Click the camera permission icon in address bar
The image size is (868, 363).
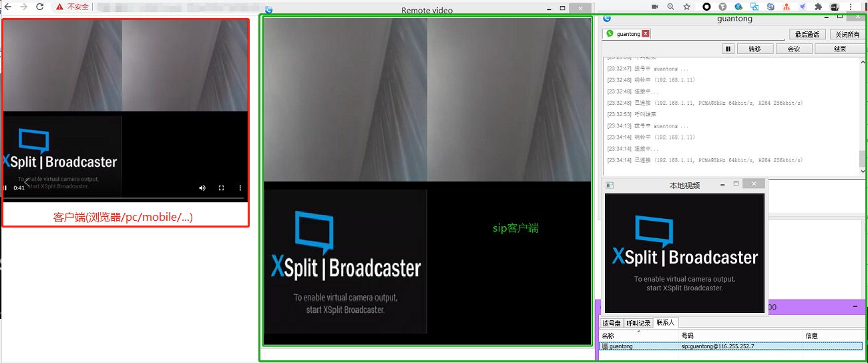pyautogui.click(x=655, y=7)
